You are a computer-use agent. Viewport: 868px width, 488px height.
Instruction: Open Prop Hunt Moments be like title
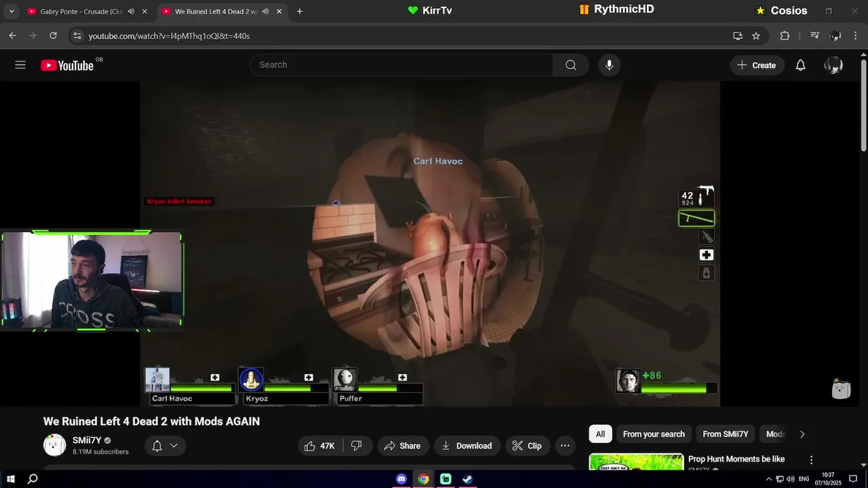[x=736, y=459]
